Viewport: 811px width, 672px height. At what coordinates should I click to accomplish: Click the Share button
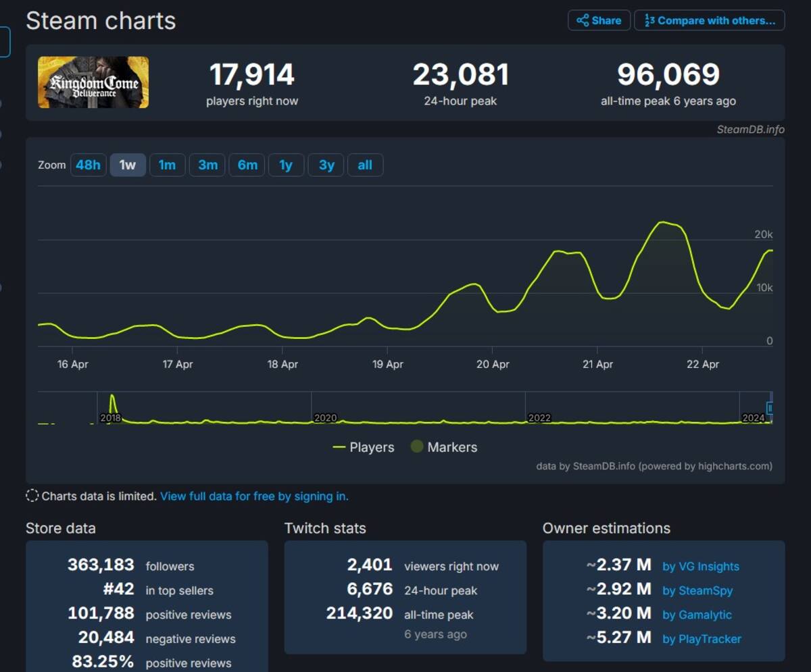click(599, 20)
